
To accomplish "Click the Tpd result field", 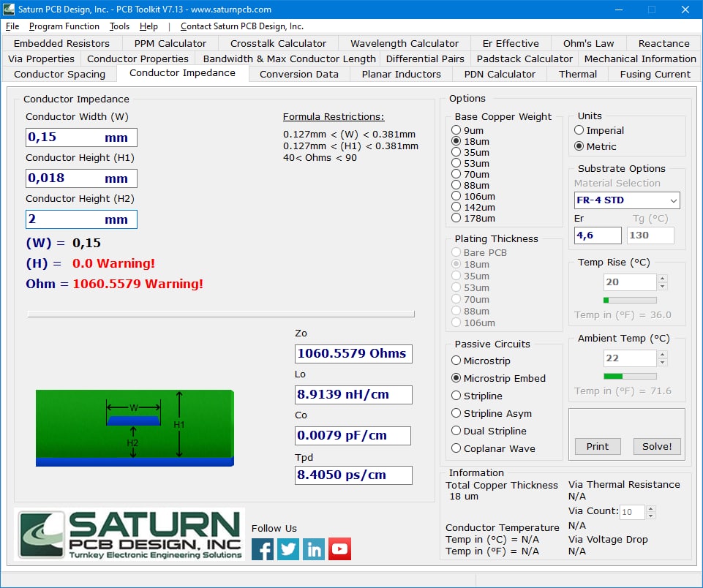I will coord(353,475).
